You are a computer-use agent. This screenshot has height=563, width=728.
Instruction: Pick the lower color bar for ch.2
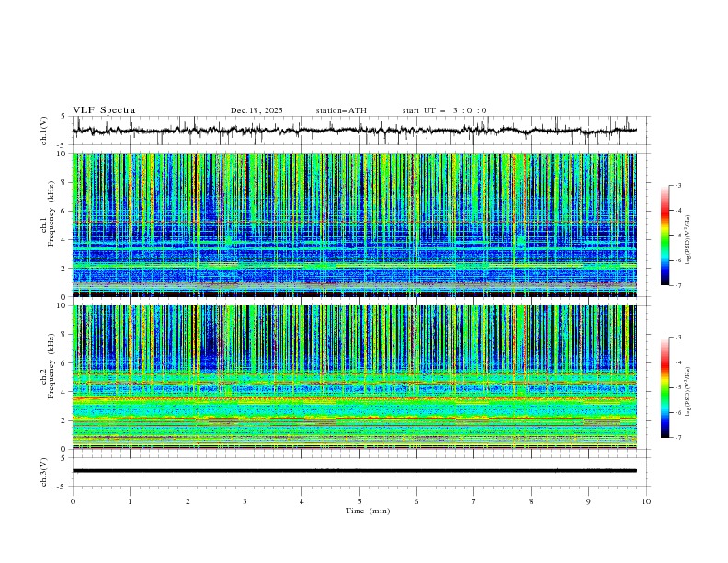665,387
